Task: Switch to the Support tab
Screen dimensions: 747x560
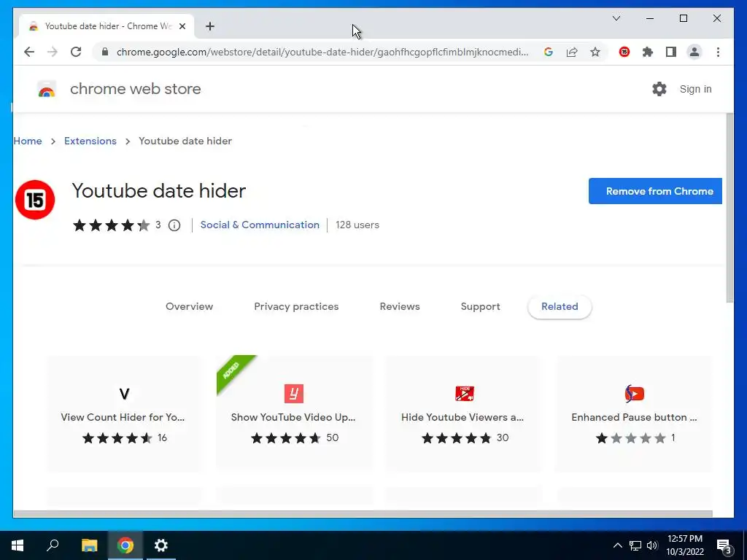Action: tap(480, 307)
